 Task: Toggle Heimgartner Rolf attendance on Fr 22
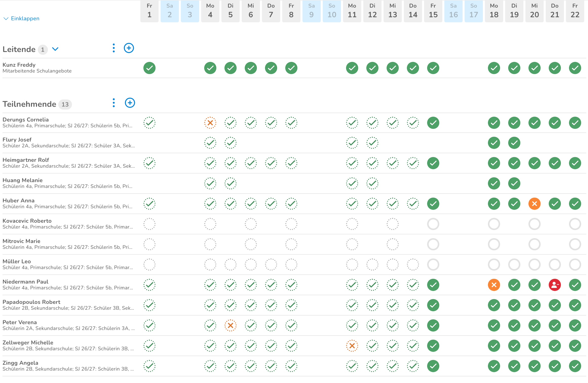click(575, 163)
